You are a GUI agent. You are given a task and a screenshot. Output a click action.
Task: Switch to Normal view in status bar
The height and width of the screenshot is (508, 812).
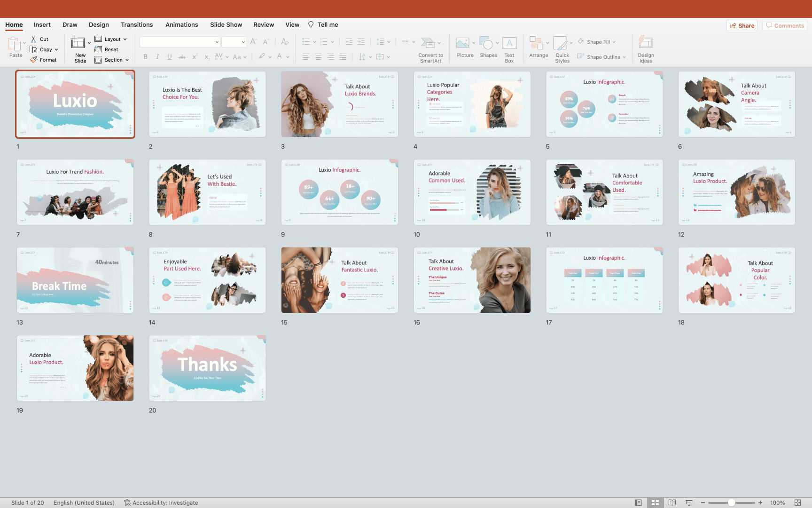click(x=638, y=503)
